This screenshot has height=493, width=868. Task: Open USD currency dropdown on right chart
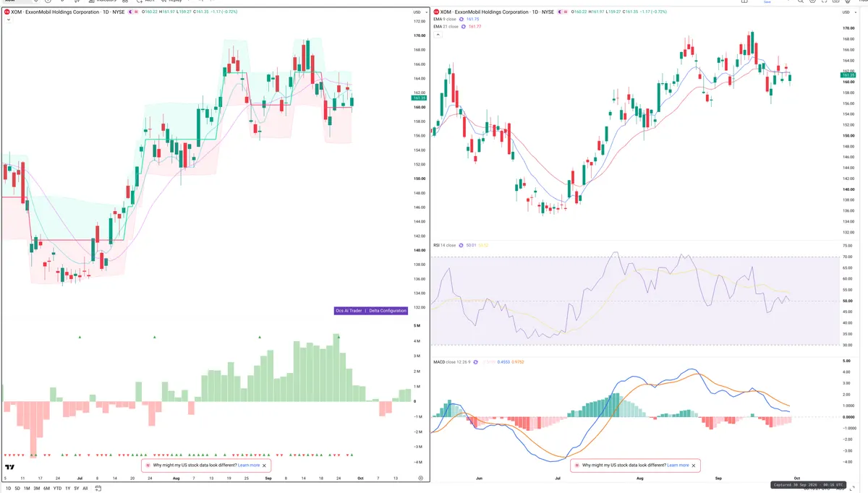tap(850, 12)
